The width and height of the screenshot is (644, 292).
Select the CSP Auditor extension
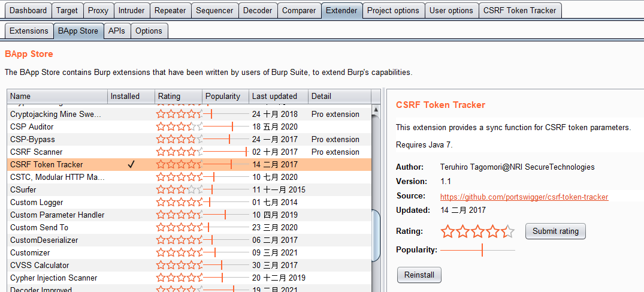point(189,127)
